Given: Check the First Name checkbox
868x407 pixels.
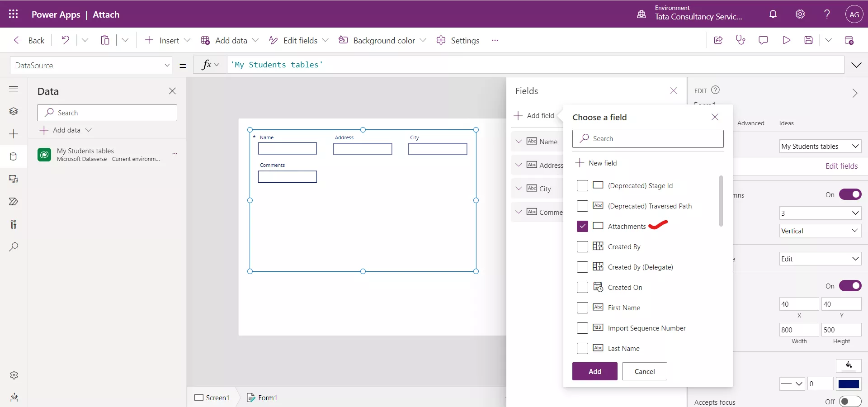Looking at the screenshot, I should (x=582, y=308).
